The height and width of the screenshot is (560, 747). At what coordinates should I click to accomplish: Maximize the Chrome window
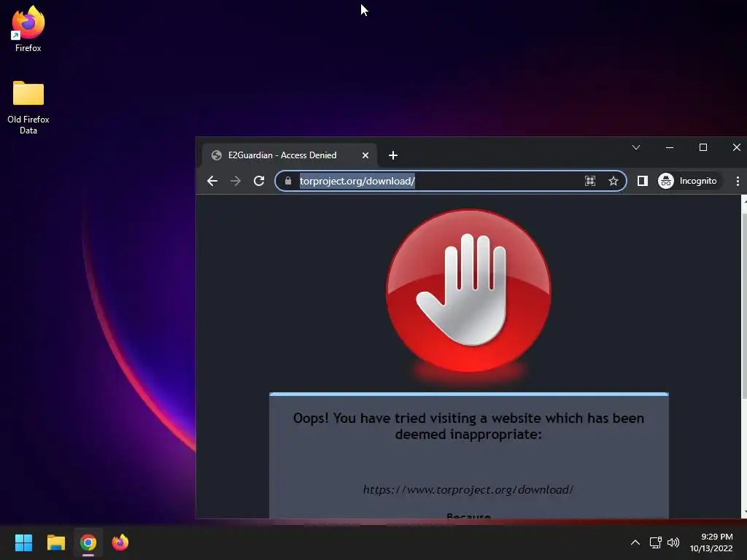coord(703,147)
